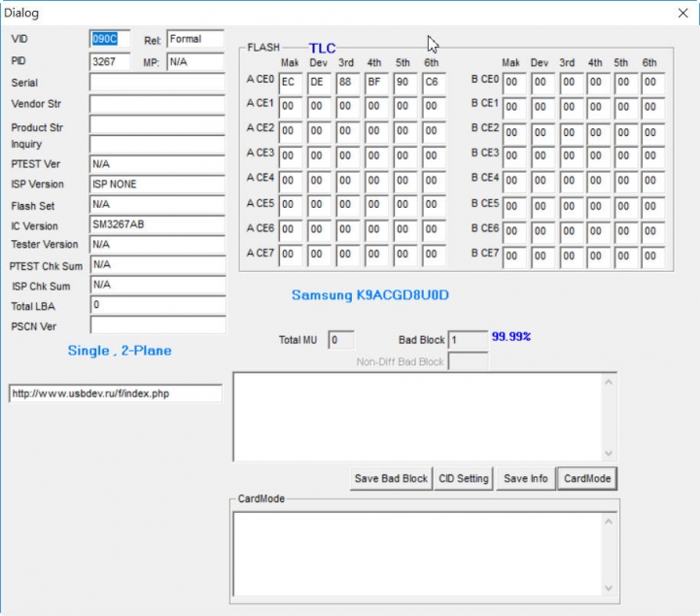Select the A CE0 6th byte C6
The width and height of the screenshot is (700, 616).
tap(433, 83)
